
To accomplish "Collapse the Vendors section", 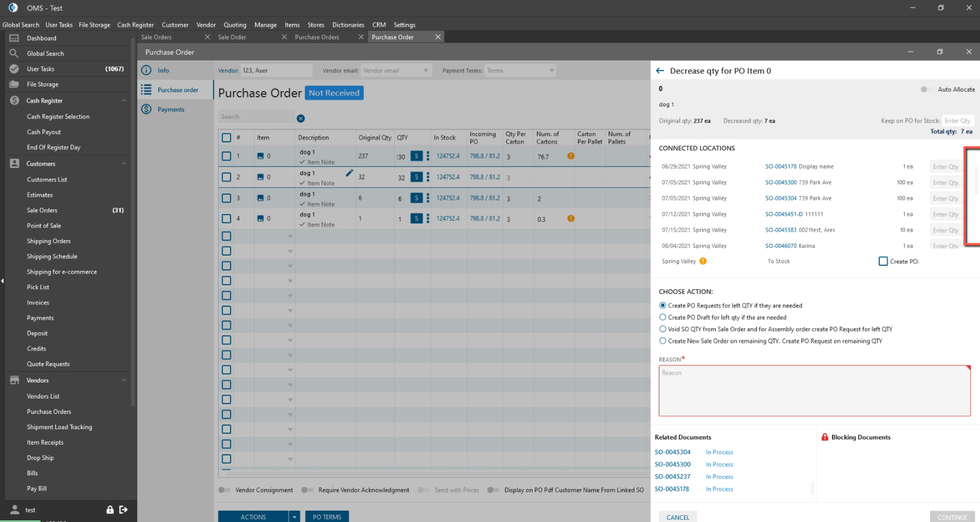I will [124, 380].
